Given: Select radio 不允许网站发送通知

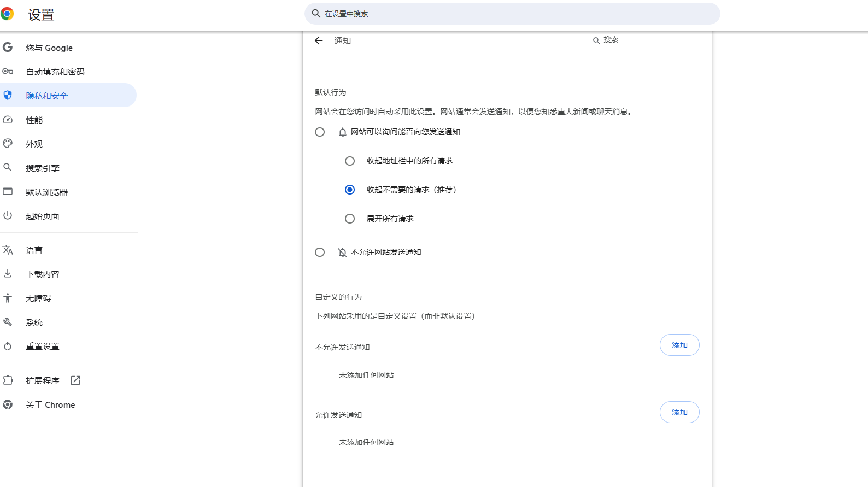Looking at the screenshot, I should (320, 252).
